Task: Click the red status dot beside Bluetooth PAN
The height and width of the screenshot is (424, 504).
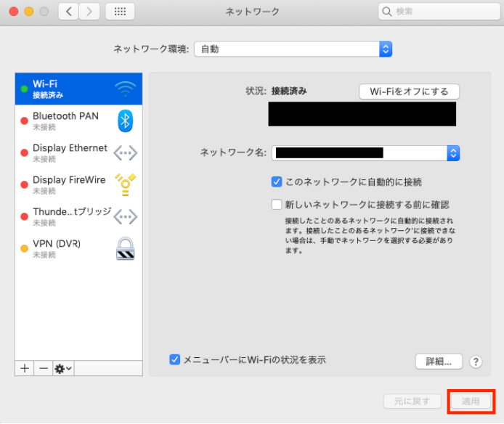Action: [x=24, y=121]
